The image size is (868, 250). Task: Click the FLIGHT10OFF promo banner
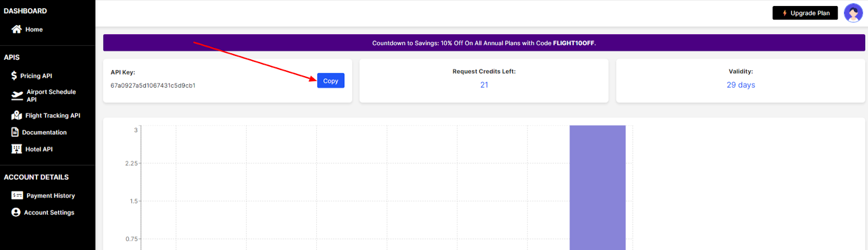click(484, 43)
